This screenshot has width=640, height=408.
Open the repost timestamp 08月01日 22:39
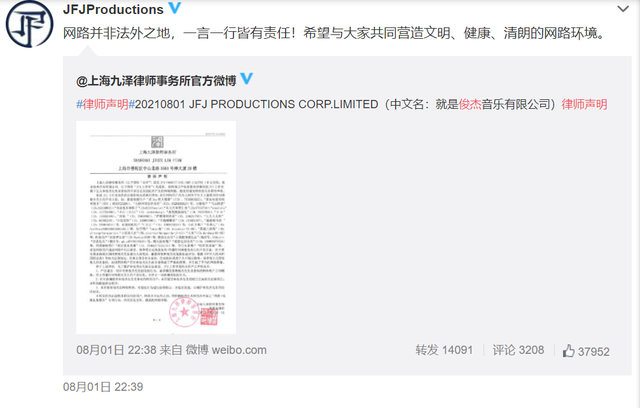click(103, 387)
